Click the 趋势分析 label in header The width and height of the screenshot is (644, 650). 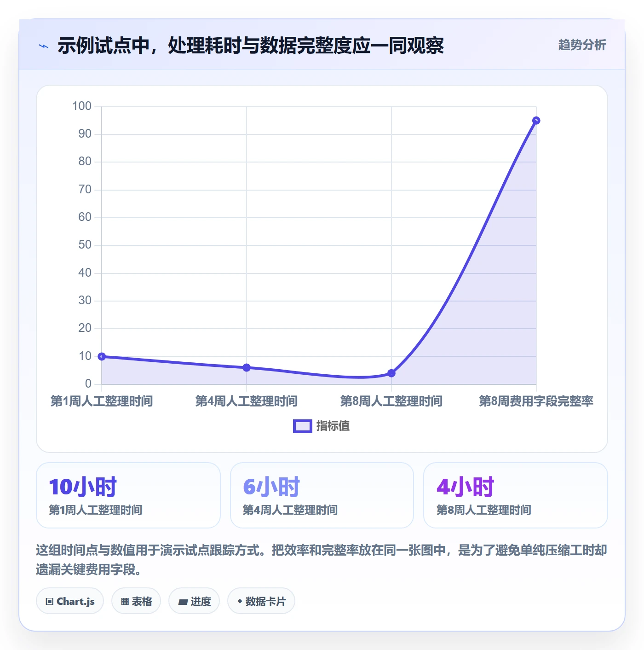tap(582, 45)
